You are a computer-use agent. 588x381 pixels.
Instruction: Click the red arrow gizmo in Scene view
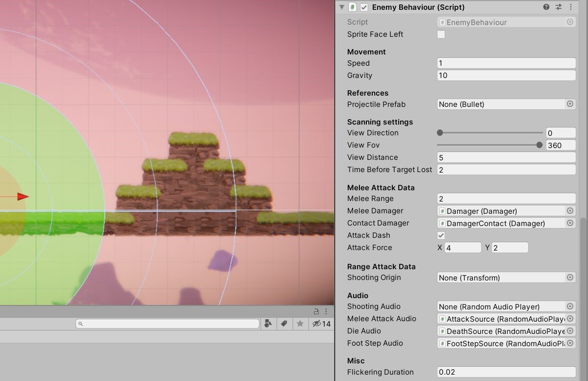click(x=23, y=197)
